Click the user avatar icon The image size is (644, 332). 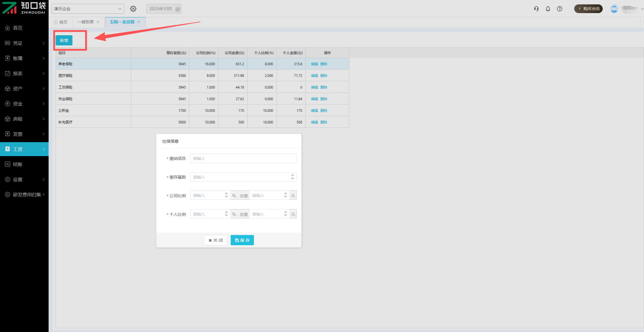coord(614,9)
